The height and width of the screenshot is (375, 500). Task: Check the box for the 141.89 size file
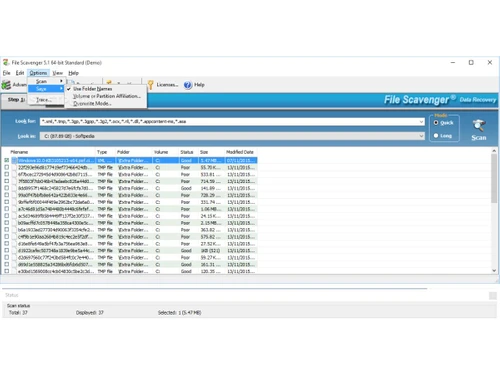pos(7,188)
